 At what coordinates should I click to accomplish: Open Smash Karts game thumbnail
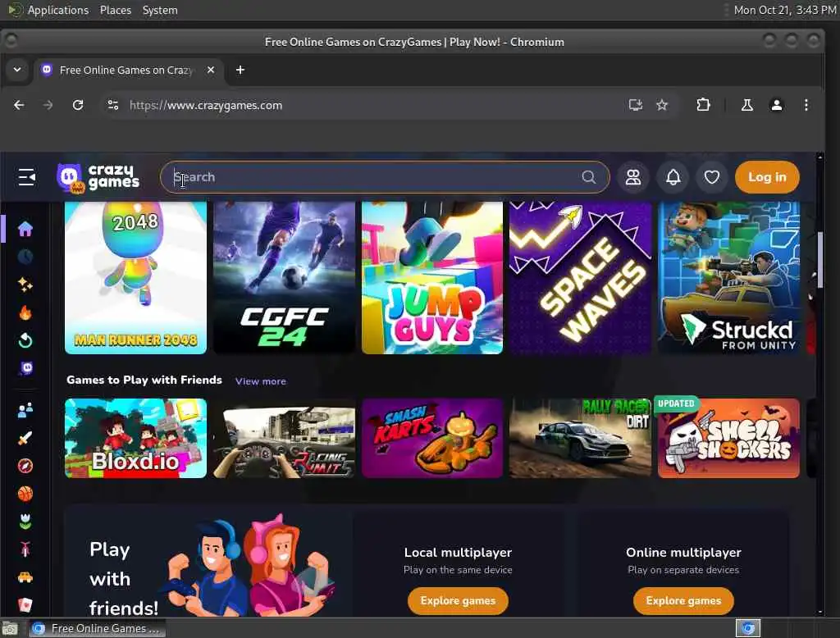432,438
